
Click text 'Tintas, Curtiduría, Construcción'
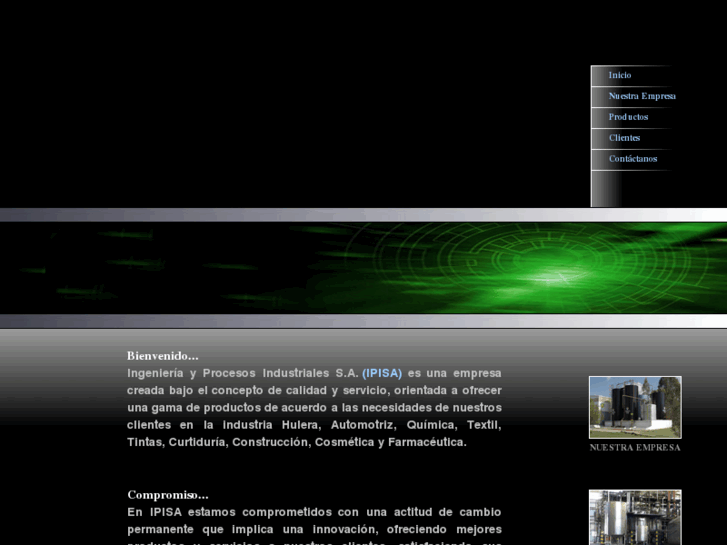click(218, 442)
